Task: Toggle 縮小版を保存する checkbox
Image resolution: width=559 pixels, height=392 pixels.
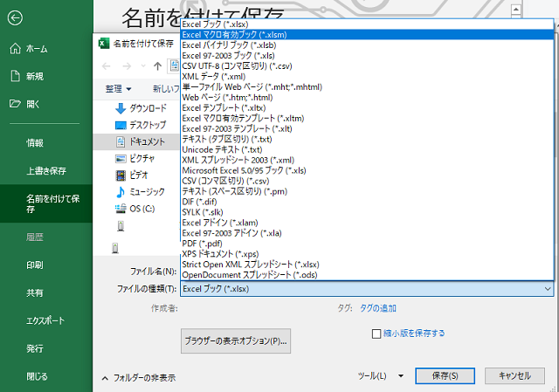Action: coord(376,334)
